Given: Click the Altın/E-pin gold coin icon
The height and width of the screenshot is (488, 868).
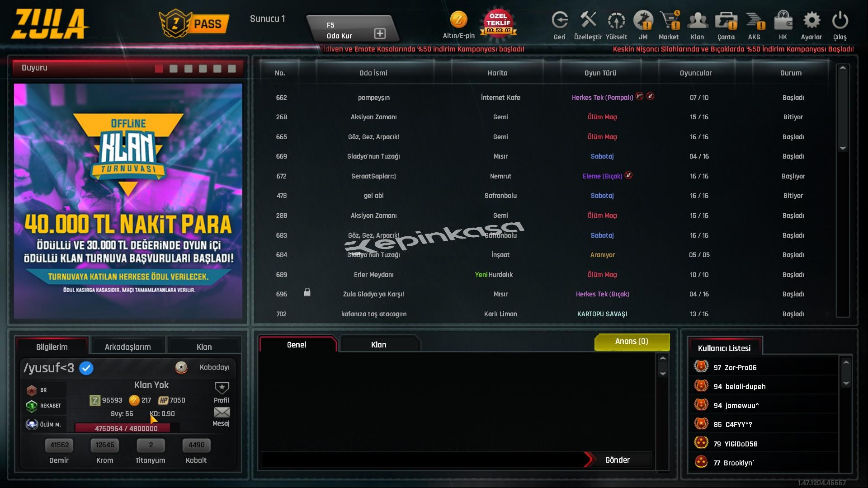Looking at the screenshot, I should [x=458, y=19].
